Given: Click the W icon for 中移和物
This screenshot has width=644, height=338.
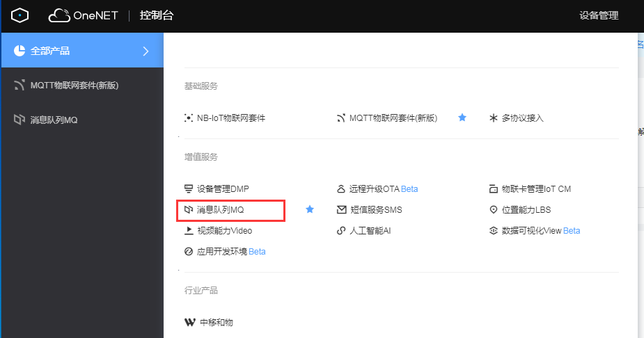Looking at the screenshot, I should pyautogui.click(x=190, y=323).
